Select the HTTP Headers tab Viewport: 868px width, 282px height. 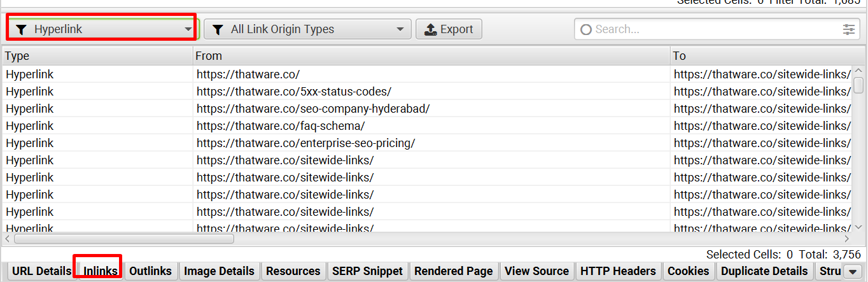pyautogui.click(x=618, y=271)
